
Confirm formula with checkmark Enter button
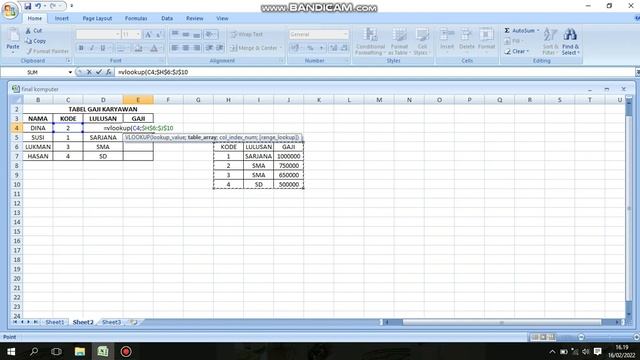pyautogui.click(x=99, y=72)
